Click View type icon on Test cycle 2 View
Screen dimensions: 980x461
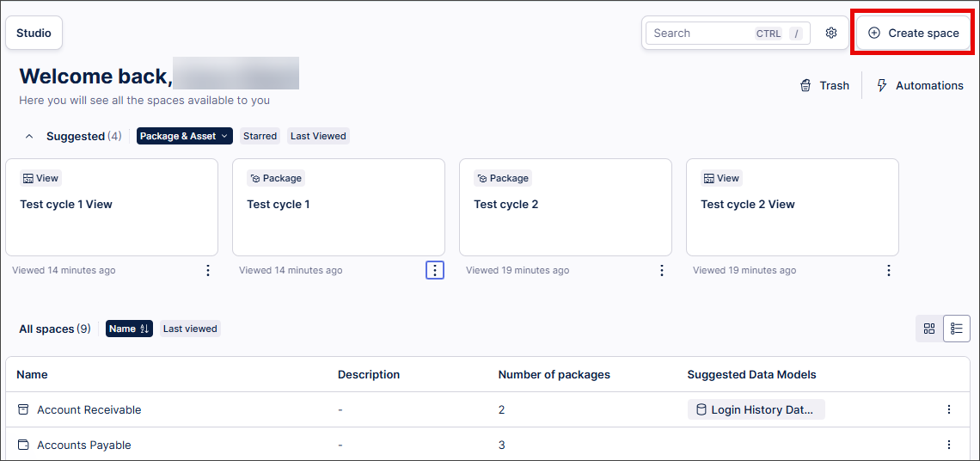(x=708, y=178)
